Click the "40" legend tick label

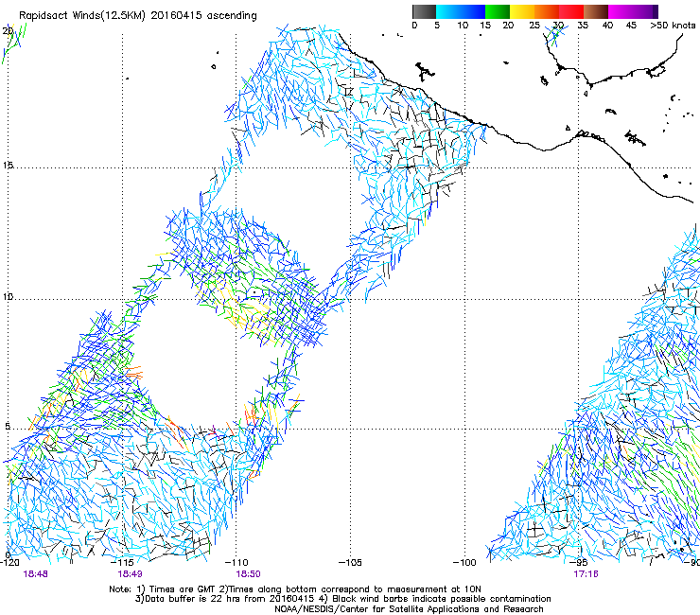pos(607,25)
